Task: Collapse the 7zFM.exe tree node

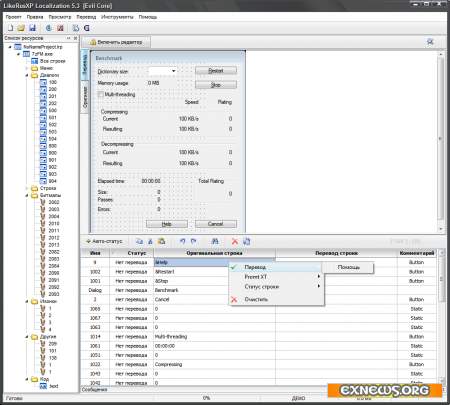Action: click(x=19, y=54)
